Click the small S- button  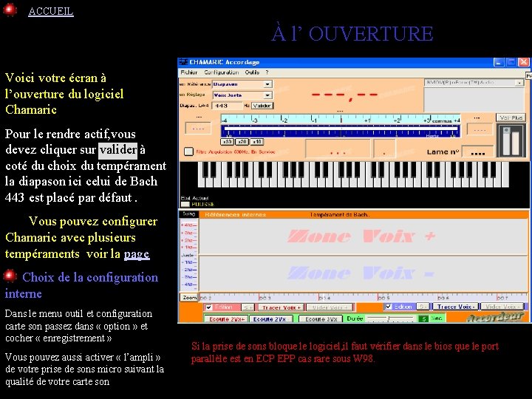coord(423,307)
